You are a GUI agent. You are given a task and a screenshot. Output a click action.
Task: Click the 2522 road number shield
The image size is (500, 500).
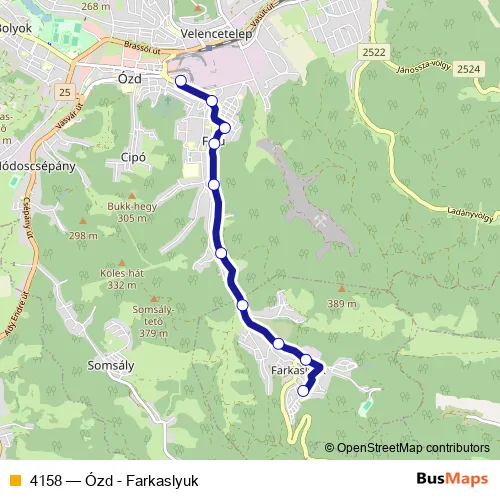point(374,52)
